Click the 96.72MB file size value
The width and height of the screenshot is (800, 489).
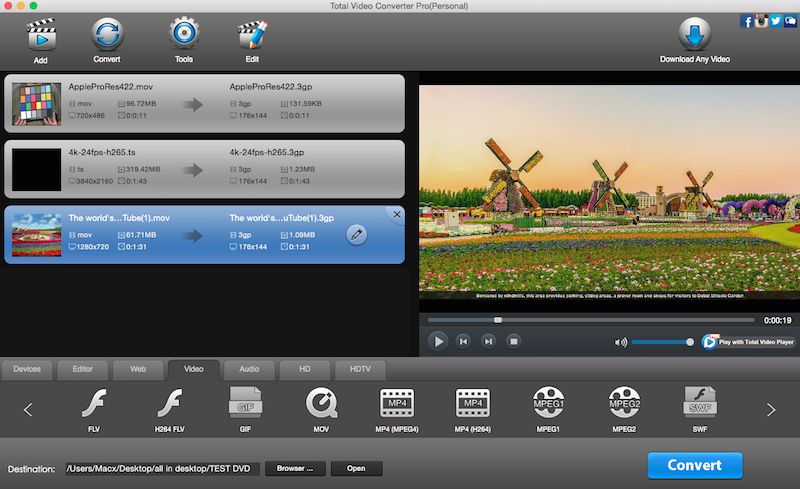click(x=141, y=104)
